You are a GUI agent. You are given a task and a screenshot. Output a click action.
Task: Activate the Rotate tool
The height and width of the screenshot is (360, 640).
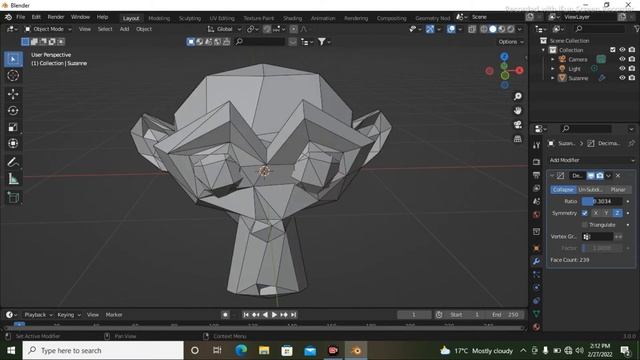13,111
